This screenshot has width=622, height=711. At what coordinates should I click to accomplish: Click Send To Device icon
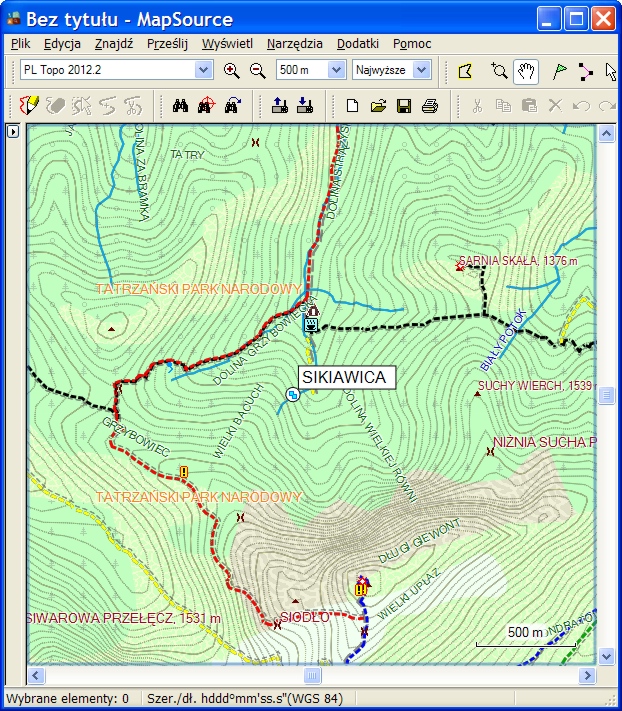coord(280,106)
